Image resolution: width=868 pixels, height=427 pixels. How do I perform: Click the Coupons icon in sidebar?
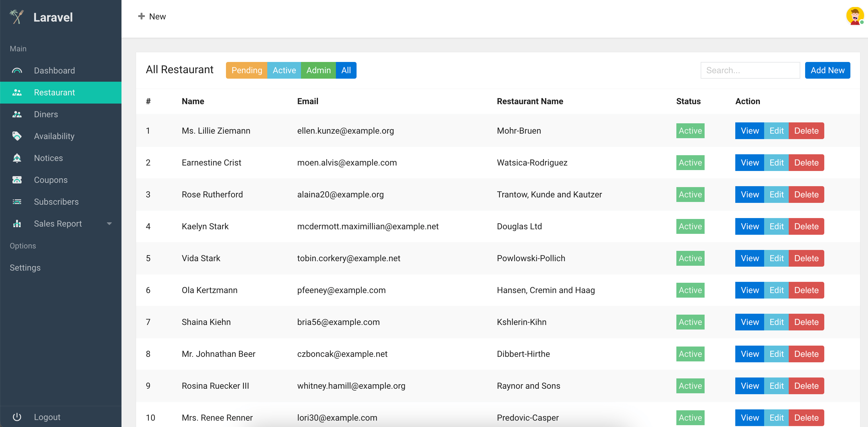tap(17, 180)
